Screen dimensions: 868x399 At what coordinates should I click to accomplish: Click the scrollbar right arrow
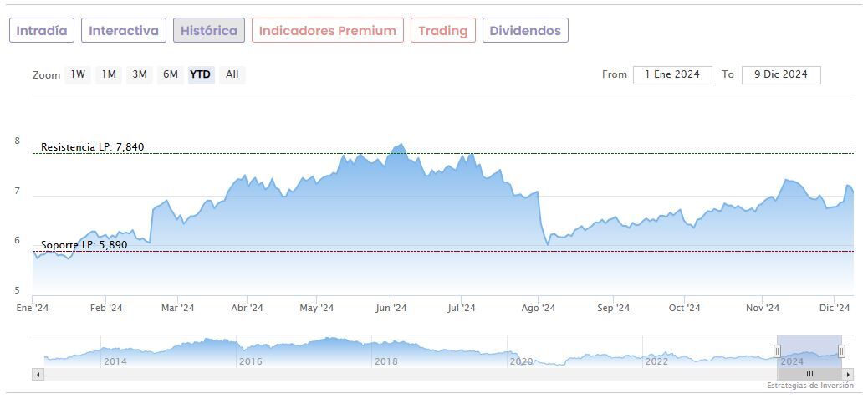coord(848,374)
